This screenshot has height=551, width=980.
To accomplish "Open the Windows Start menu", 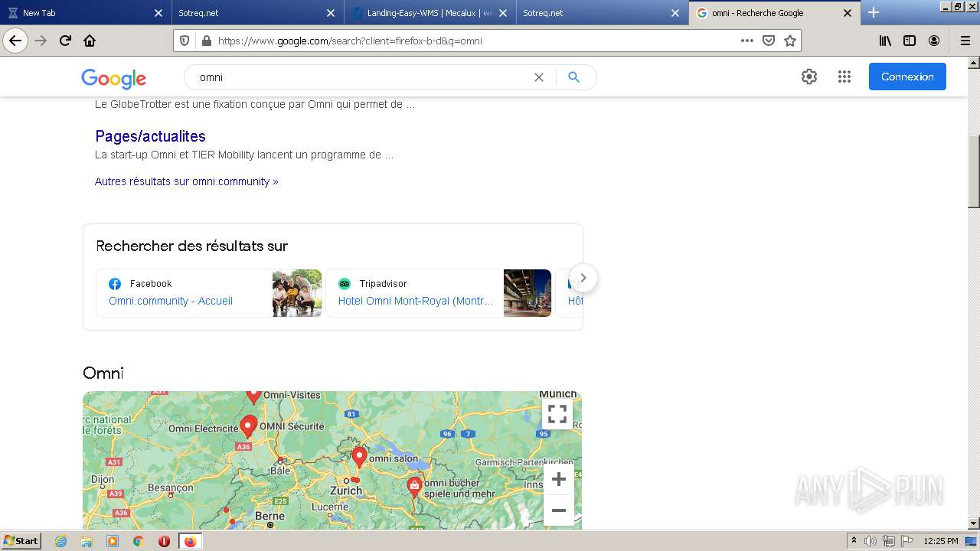I will click(x=21, y=541).
